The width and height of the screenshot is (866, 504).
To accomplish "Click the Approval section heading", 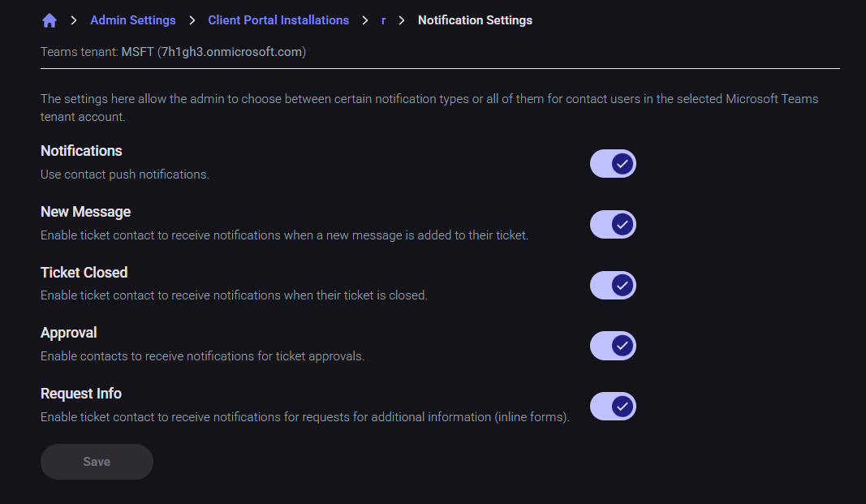I will click(x=68, y=333).
